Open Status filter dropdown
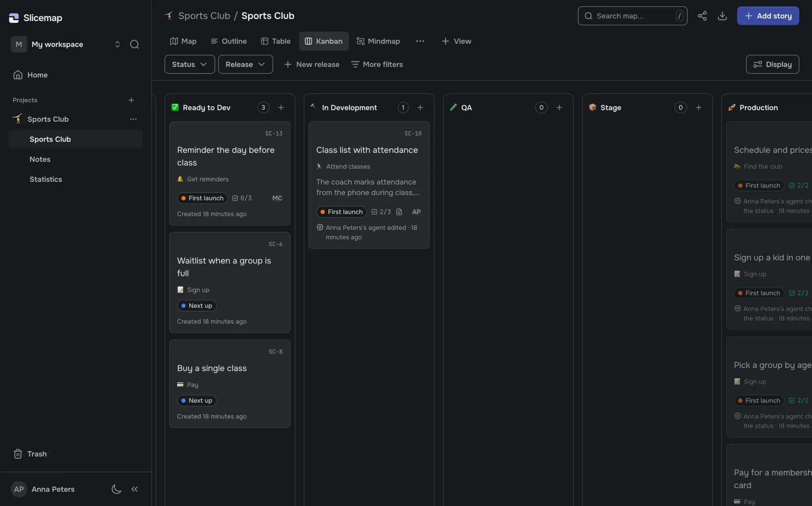 point(190,64)
